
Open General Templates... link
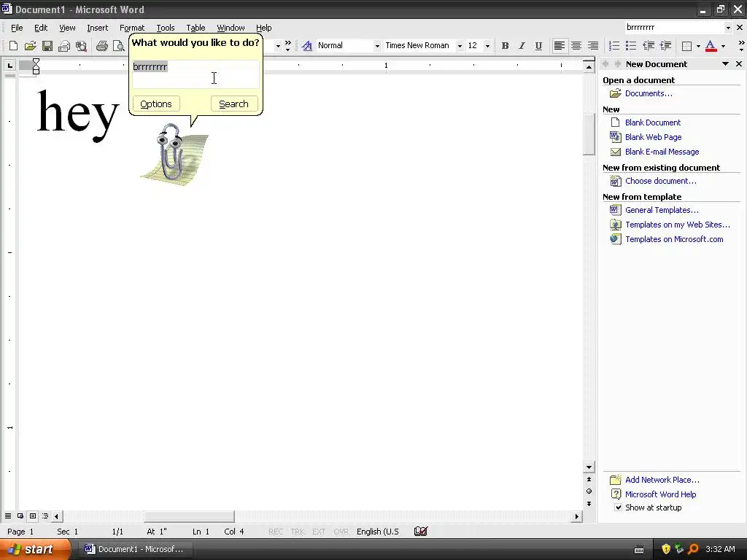(x=662, y=210)
